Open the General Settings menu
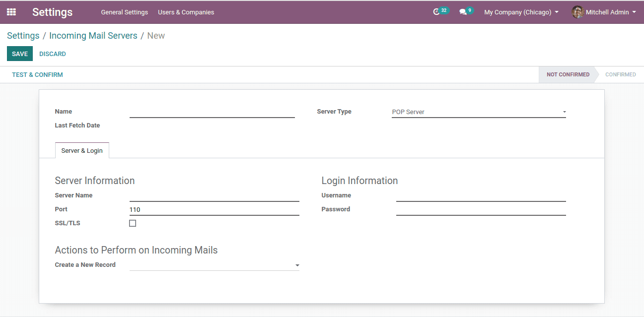This screenshot has width=644, height=317. point(124,12)
